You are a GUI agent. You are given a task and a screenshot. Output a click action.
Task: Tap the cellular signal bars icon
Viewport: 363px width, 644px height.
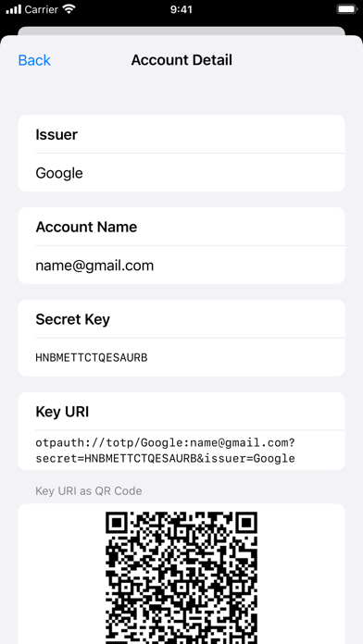click(x=14, y=9)
